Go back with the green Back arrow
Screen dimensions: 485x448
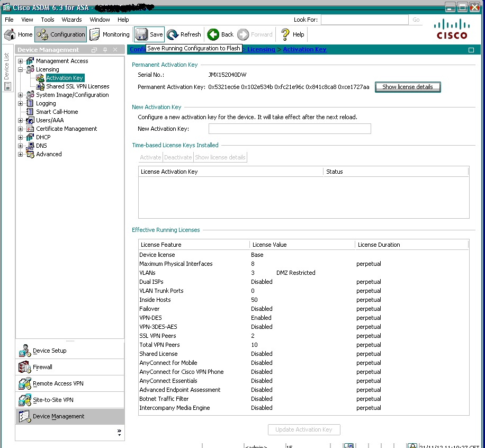click(x=220, y=34)
